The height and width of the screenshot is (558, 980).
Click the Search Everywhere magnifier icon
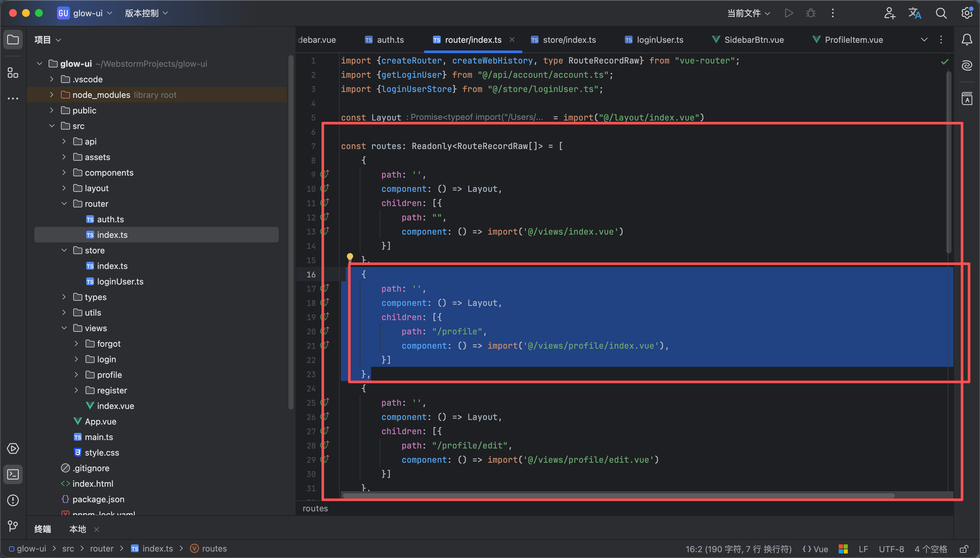pyautogui.click(x=941, y=13)
